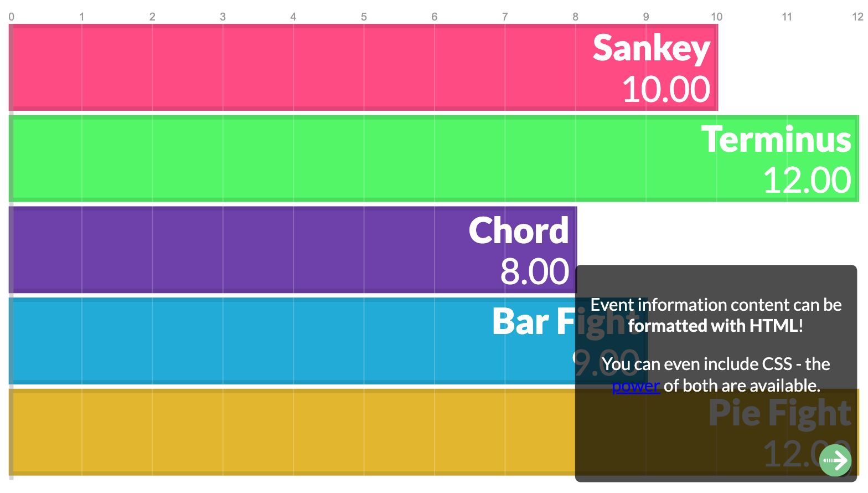The height and width of the screenshot is (493, 868).
Task: Click axis tick label 1
Action: (82, 17)
